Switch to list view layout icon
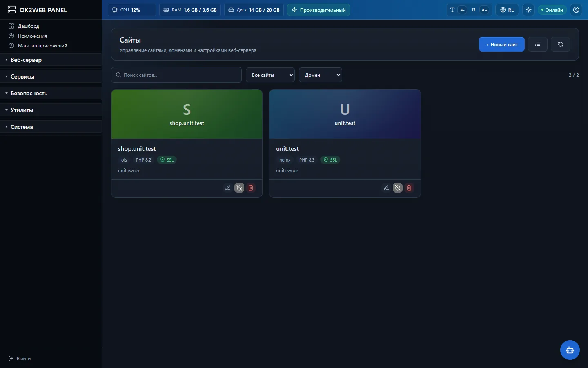Viewport: 588px width, 368px height. coord(538,44)
